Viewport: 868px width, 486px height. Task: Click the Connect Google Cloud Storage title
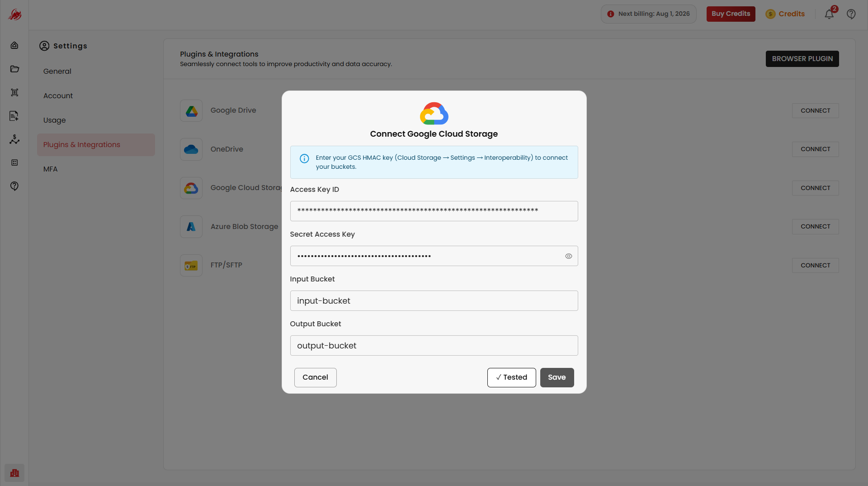[434, 134]
